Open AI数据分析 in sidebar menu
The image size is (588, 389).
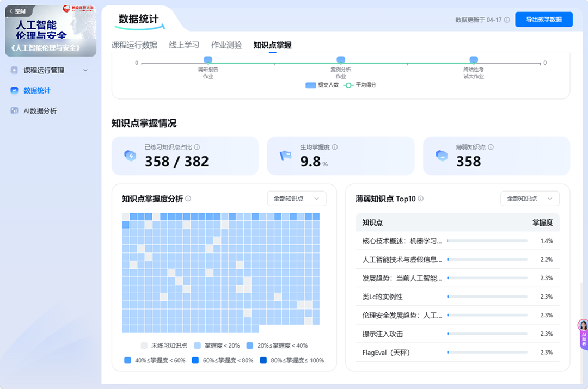click(40, 111)
